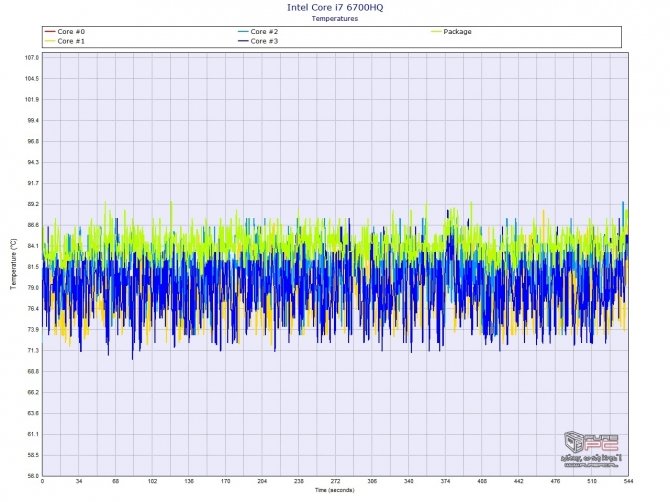
Task: Click the Core #1 yellow legend line swatch
Action: click(50, 41)
